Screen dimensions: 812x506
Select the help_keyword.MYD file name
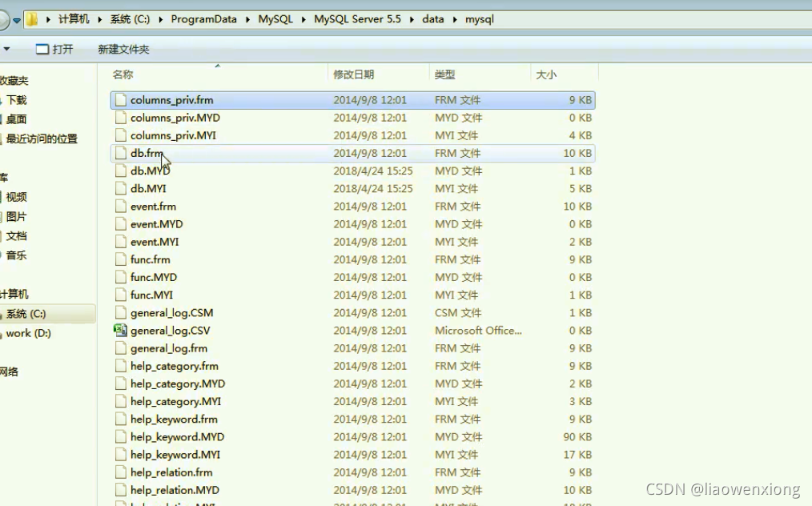pyautogui.click(x=177, y=436)
